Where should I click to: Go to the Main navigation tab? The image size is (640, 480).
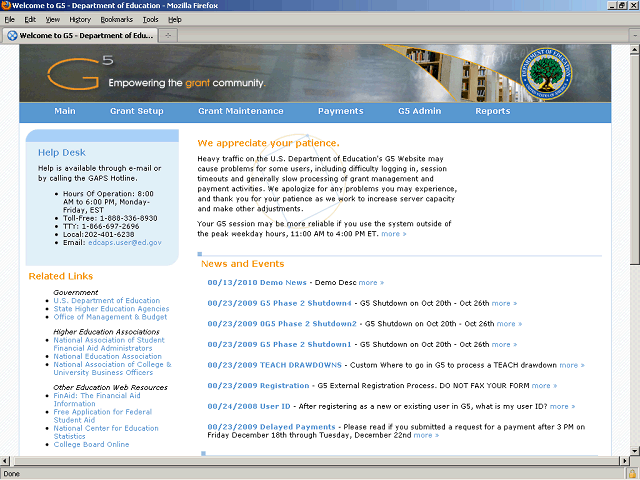(x=65, y=111)
